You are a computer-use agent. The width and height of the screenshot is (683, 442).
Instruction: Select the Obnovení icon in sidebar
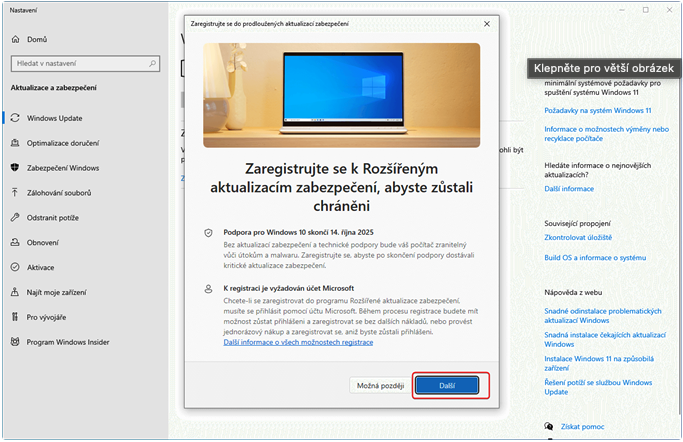[x=15, y=242]
